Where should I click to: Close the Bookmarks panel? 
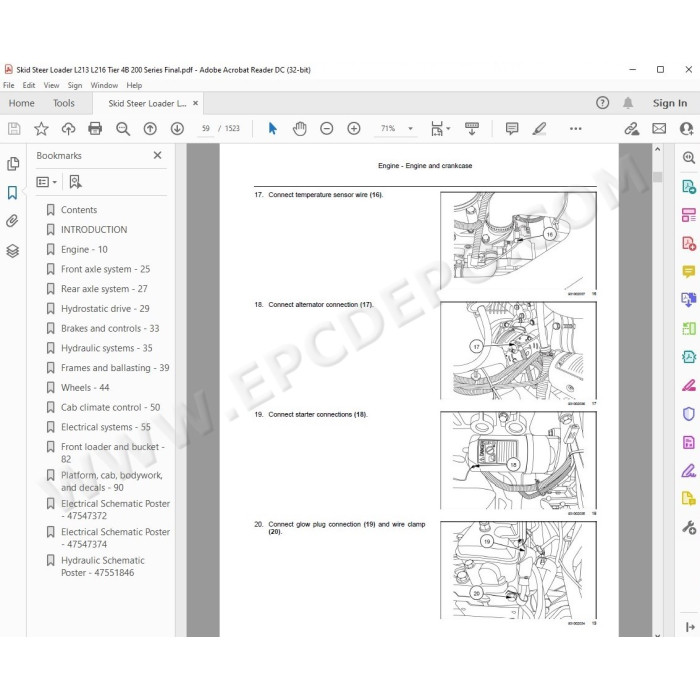[157, 155]
